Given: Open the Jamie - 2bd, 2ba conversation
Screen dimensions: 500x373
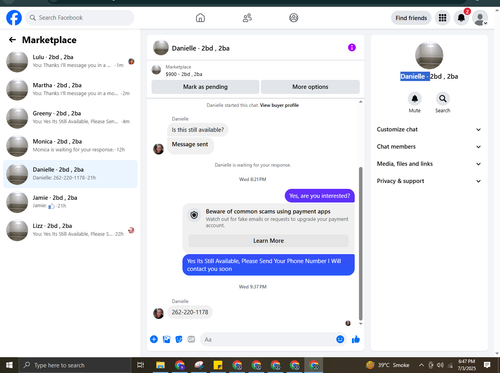Looking at the screenshot, I should tap(70, 202).
